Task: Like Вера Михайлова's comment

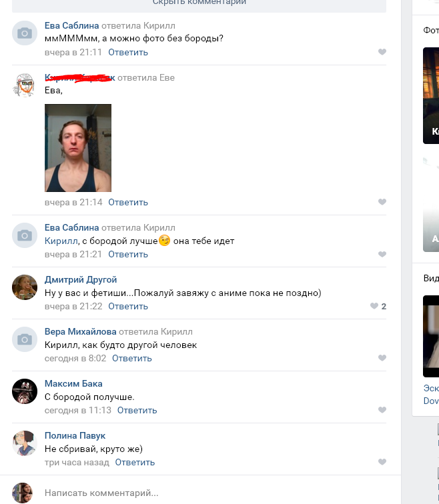Action: [382, 358]
